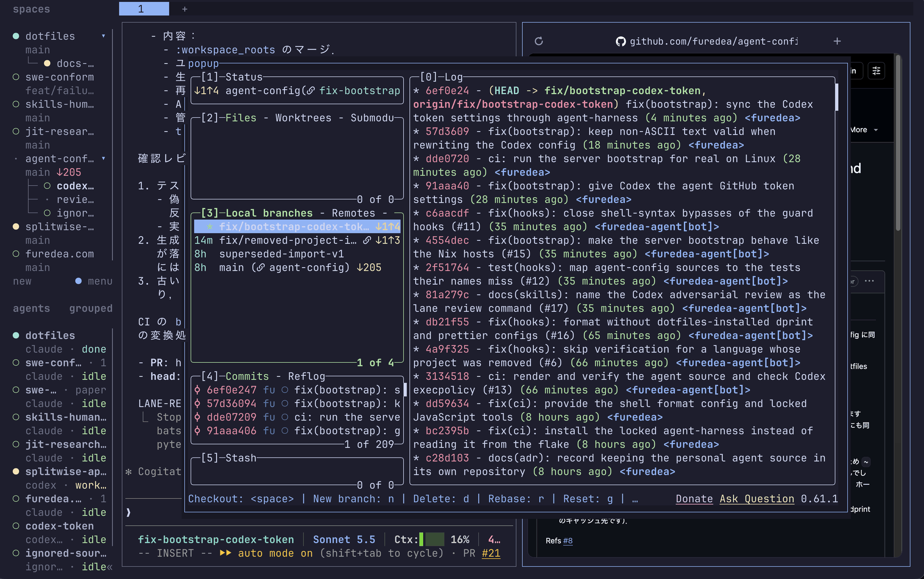Toggle circle indicator on commit dde07209

click(285, 417)
